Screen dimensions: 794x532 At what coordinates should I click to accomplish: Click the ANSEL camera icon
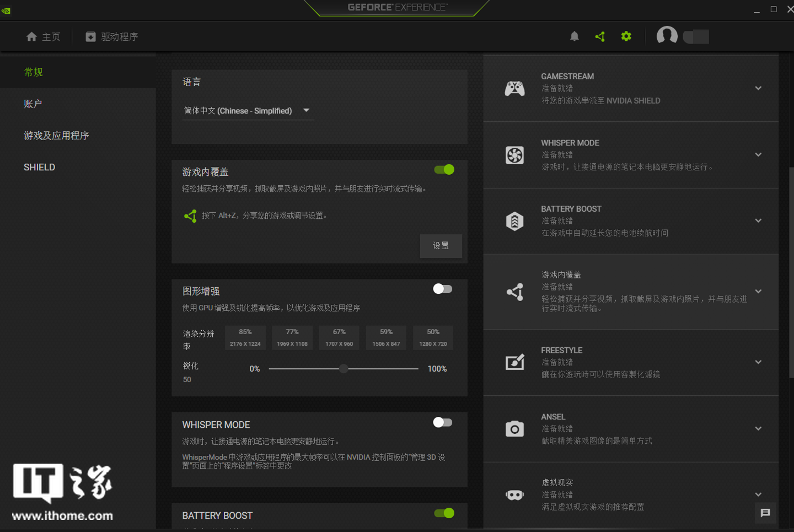click(514, 428)
